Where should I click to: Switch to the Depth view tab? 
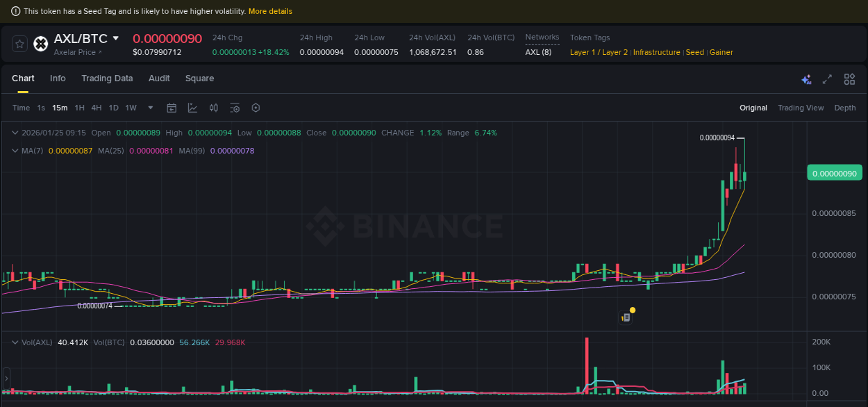point(845,108)
